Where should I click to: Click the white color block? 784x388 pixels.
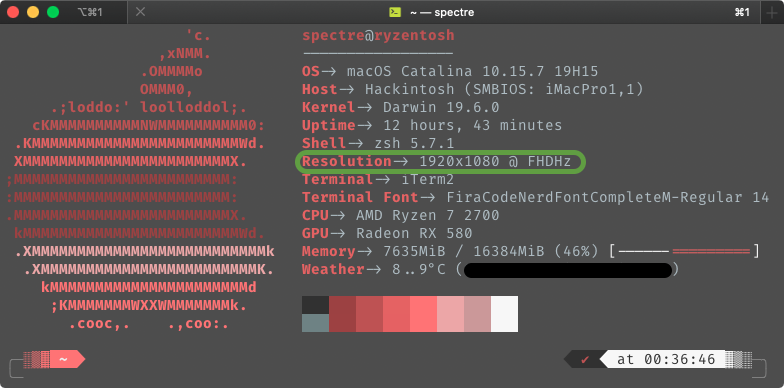coord(504,314)
